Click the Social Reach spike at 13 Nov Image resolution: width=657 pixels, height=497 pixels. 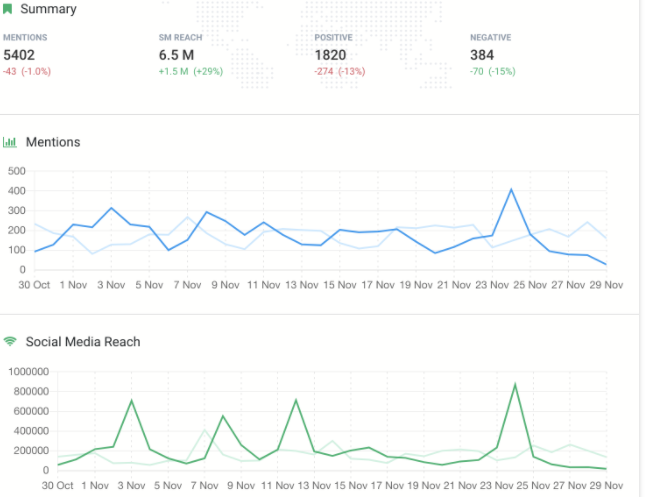pos(296,400)
